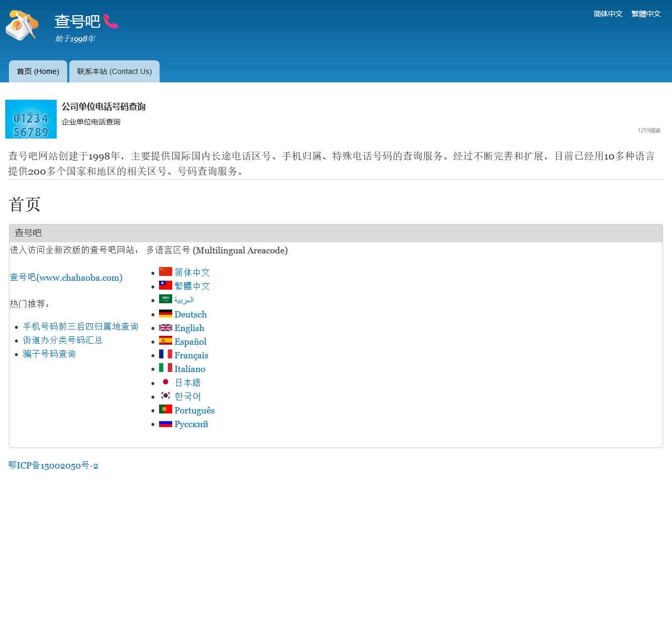Click the telephone logo icon in header
Screen dimensions: 672x627
(22, 25)
